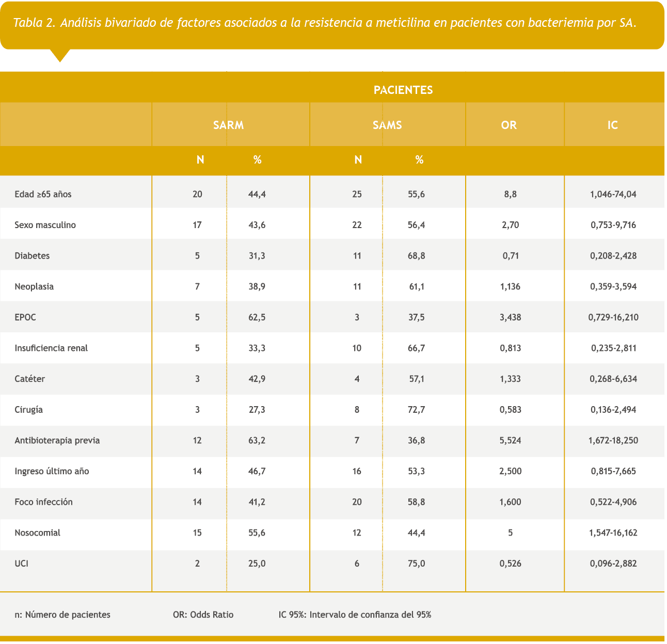Click the OR value 3,438 in EPOC row
The width and height of the screenshot is (667, 644).
click(510, 317)
